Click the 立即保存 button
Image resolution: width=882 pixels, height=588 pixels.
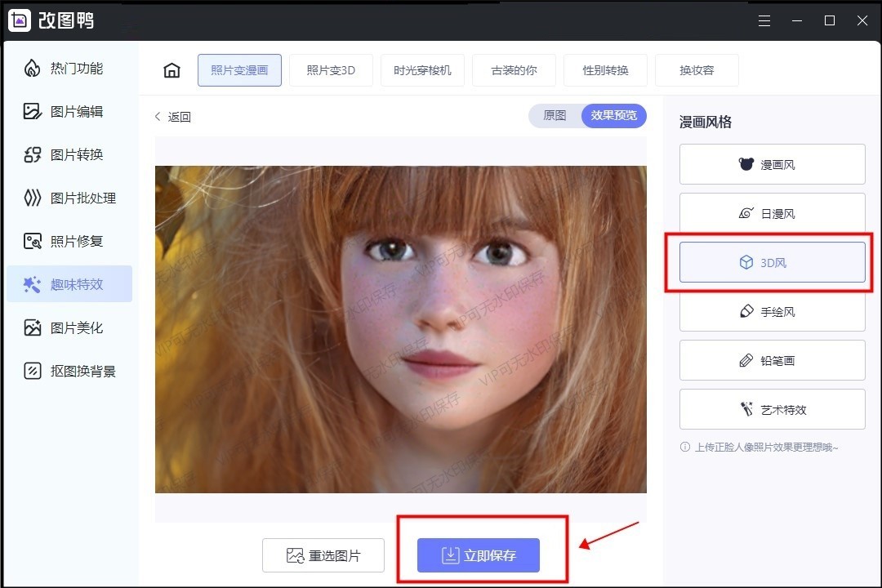pyautogui.click(x=479, y=555)
